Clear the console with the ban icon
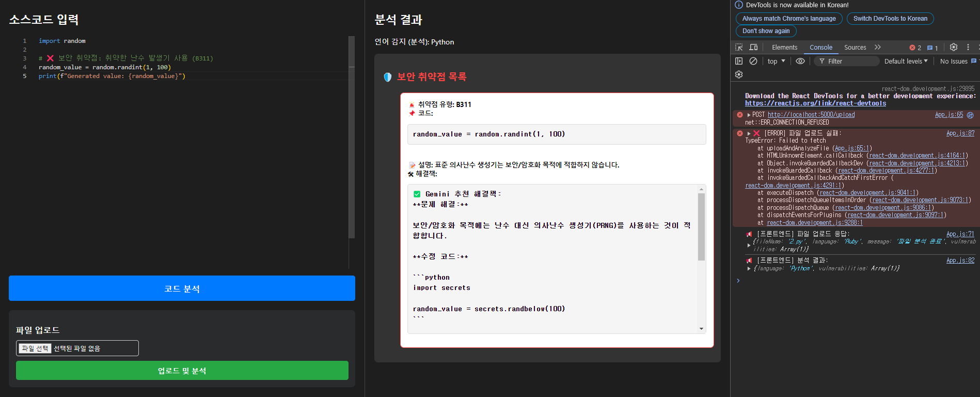 point(753,61)
